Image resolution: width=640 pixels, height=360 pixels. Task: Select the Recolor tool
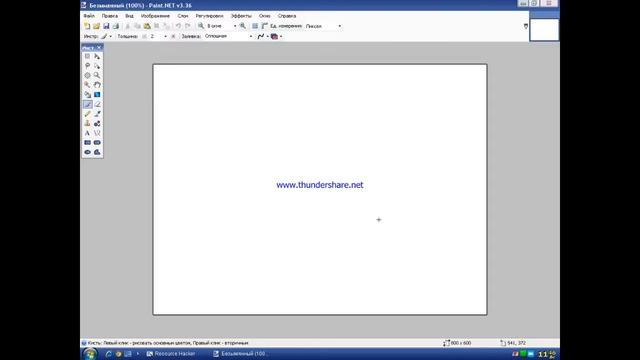(97, 124)
